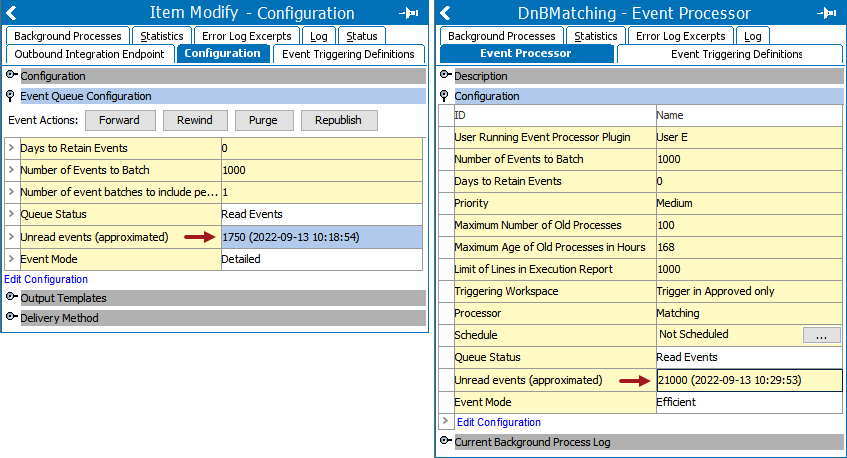Open Edit Configuration link in left panel

[46, 279]
